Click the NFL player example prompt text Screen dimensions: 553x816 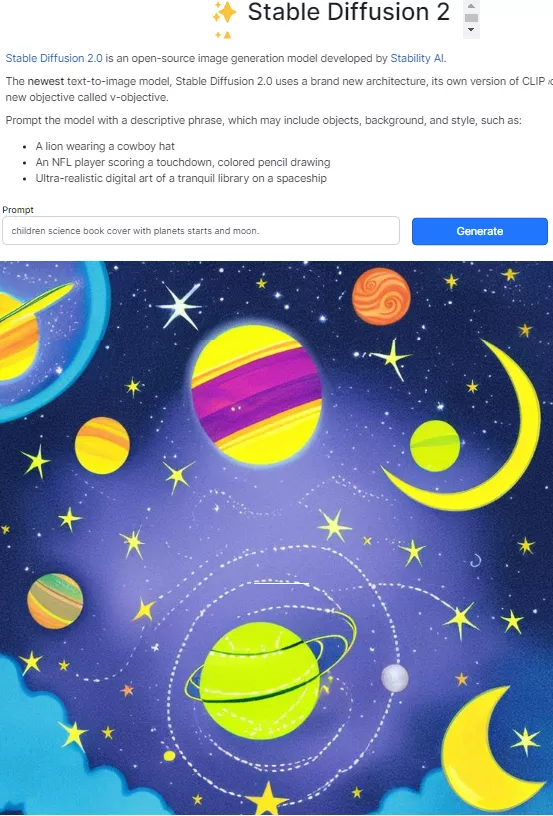183,162
